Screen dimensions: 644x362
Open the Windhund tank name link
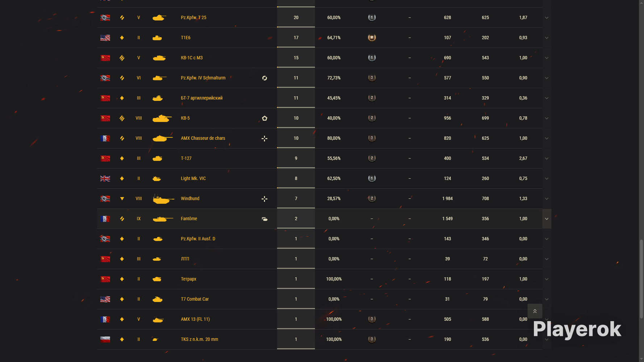pyautogui.click(x=190, y=198)
